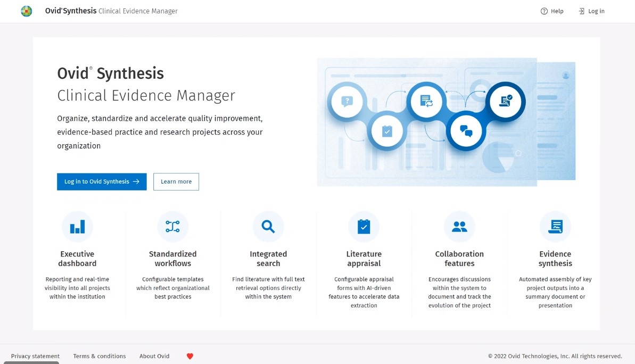Screen dimensions: 635x364
Task: Click the Executive dashboard bar chart icon
Action: 77,226
